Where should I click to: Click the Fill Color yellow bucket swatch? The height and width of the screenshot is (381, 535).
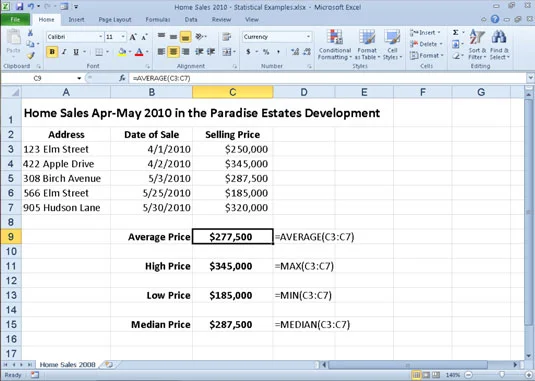click(122, 52)
